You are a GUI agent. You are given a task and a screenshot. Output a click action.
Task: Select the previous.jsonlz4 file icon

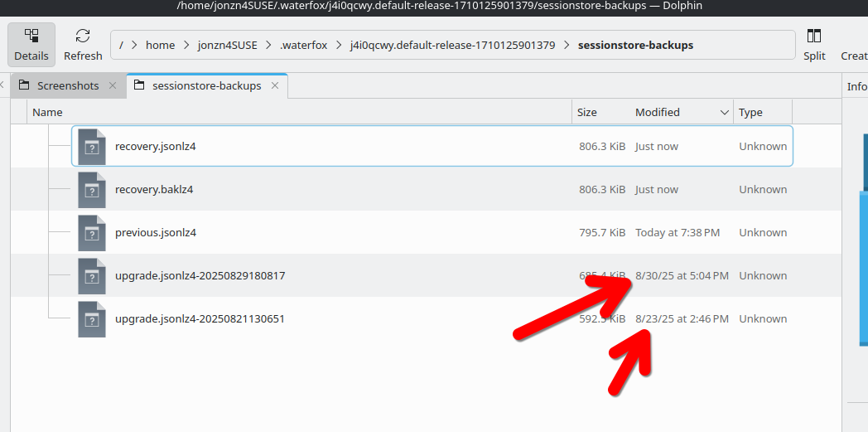[92, 233]
